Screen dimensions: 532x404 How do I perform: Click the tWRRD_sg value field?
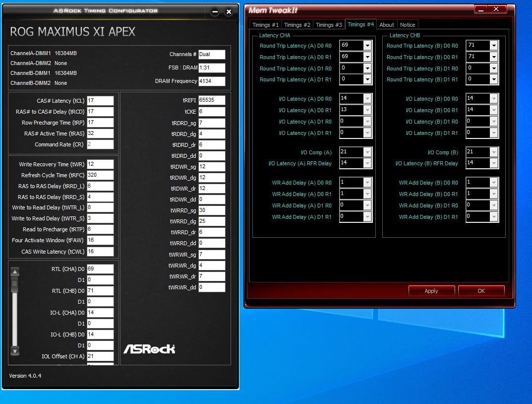pos(212,210)
